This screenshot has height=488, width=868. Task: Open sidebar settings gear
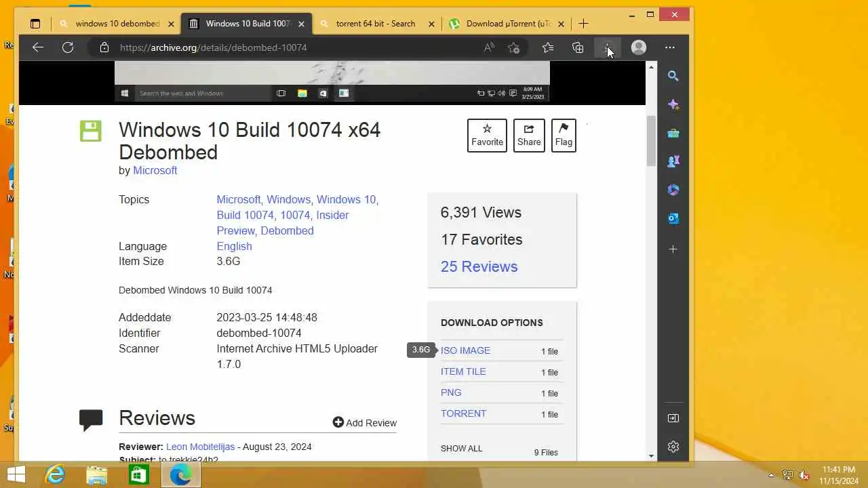[673, 447]
